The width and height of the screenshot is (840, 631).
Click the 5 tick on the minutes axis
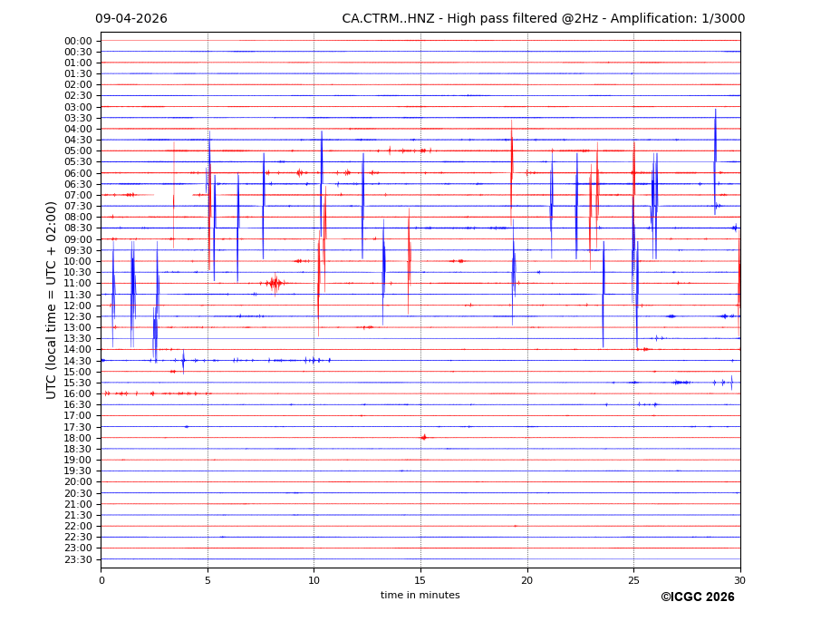(x=208, y=580)
